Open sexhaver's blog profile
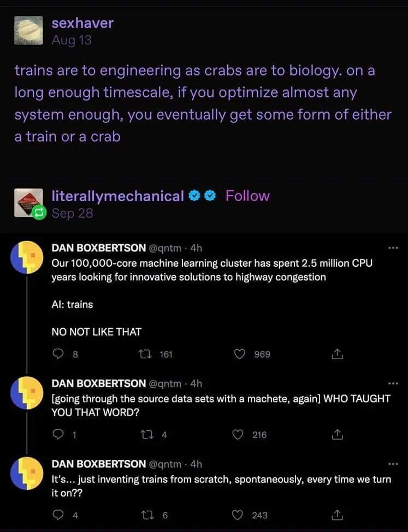The height and width of the screenshot is (532, 408). [82, 23]
